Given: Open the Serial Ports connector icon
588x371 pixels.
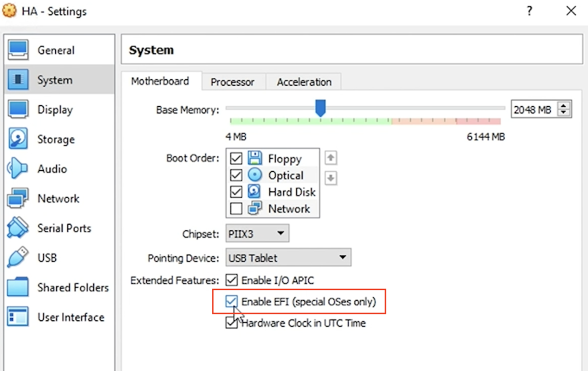Looking at the screenshot, I should (x=18, y=227).
